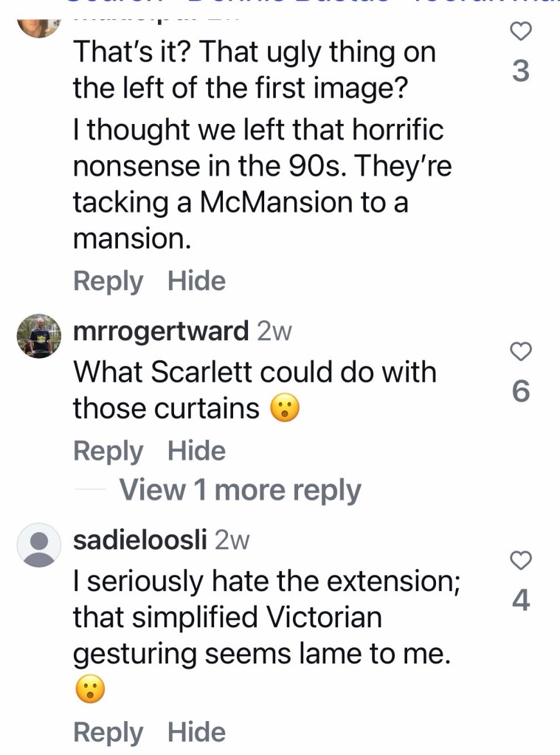View the 6 likes on mrrogertward's comment
Screen dimensions: 560x755
[521, 392]
